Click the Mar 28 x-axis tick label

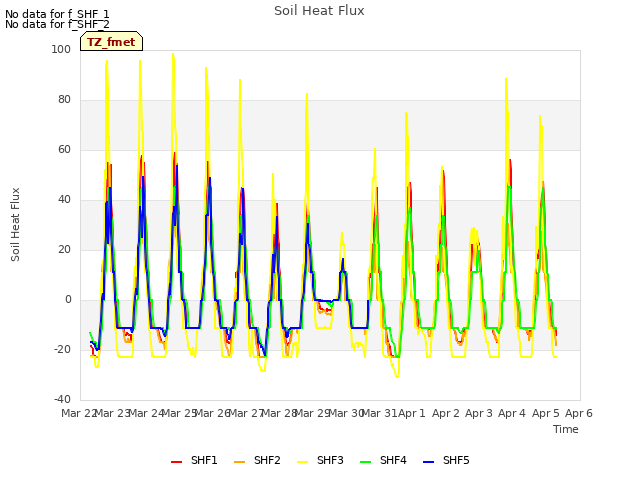(x=279, y=413)
